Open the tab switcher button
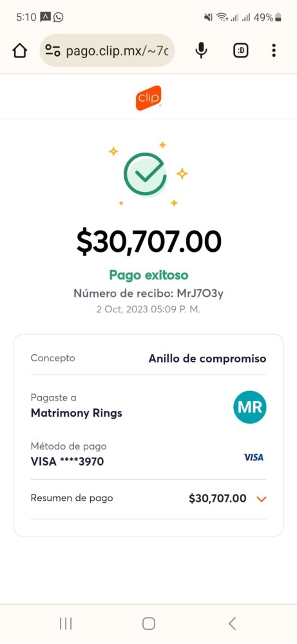 point(241,50)
